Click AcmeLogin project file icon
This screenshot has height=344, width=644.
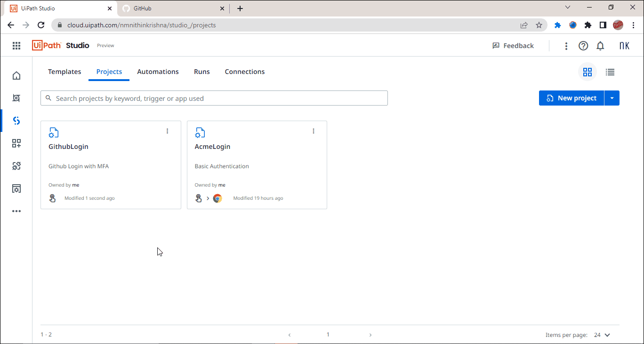(x=200, y=132)
